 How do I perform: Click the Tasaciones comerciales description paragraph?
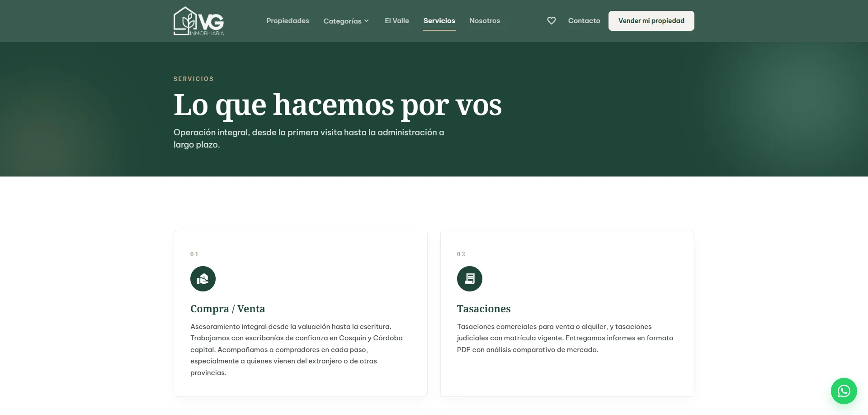tap(565, 338)
